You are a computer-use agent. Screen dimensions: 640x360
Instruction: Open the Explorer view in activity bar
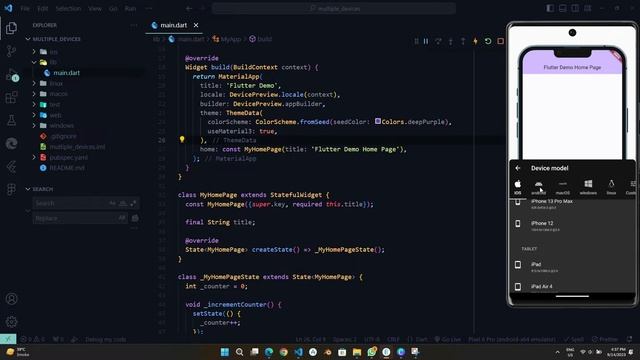(x=11, y=28)
